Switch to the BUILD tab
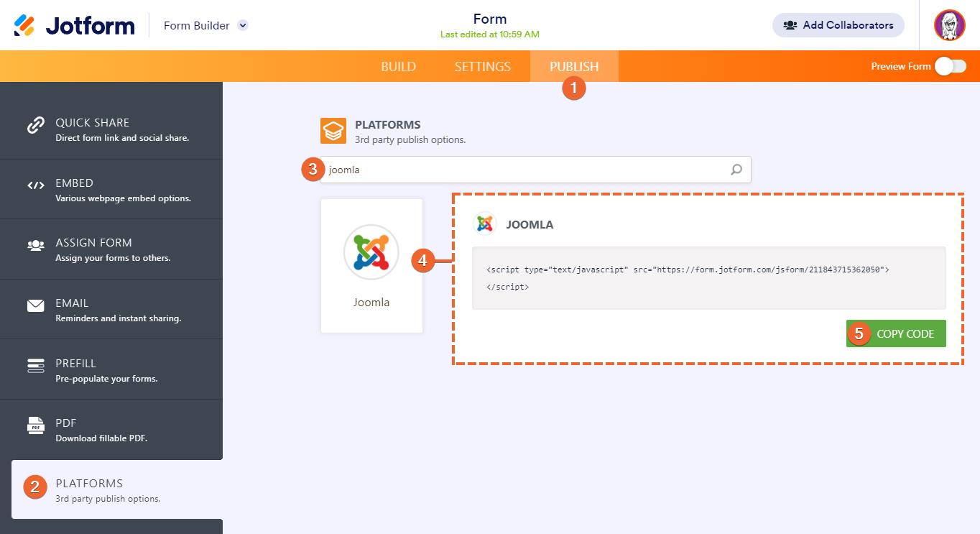This screenshot has width=980, height=534. [x=398, y=66]
